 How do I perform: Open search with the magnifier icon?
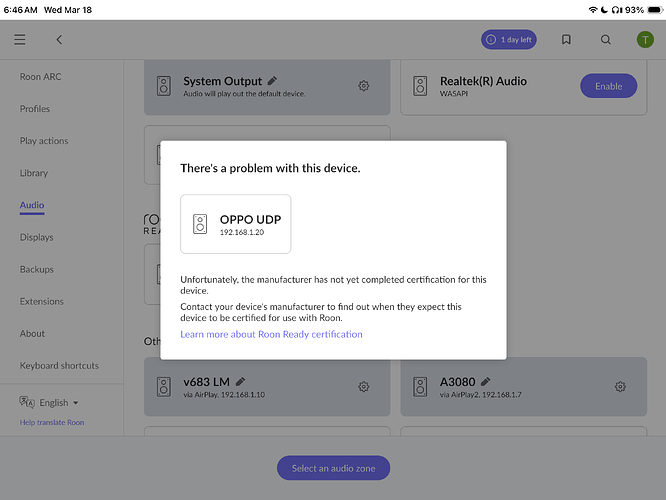(606, 40)
